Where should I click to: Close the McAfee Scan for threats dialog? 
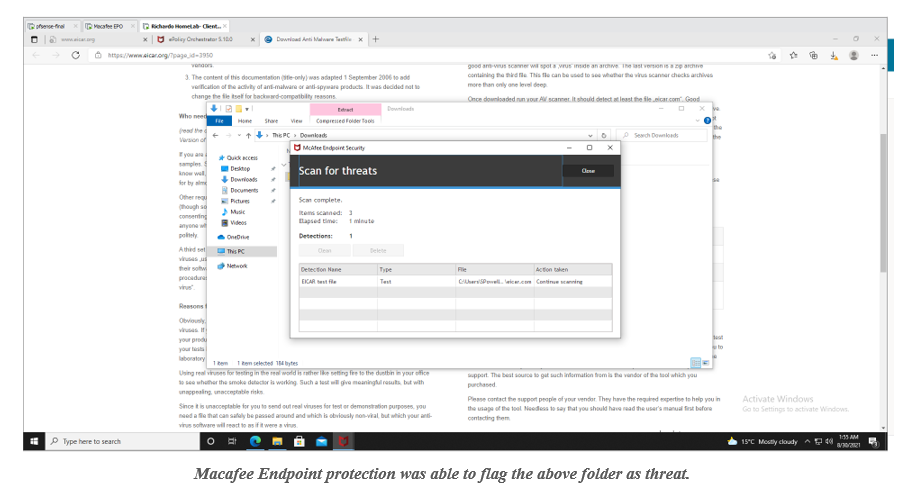(588, 170)
